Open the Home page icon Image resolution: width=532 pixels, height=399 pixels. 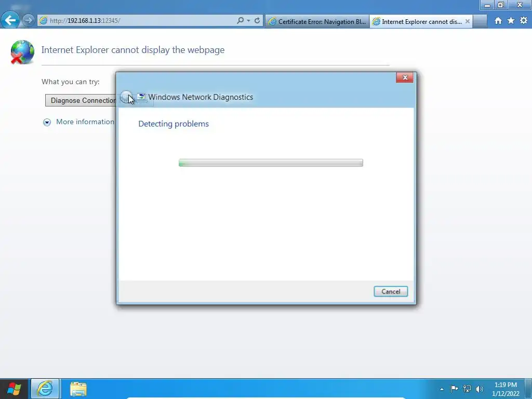[x=498, y=21]
